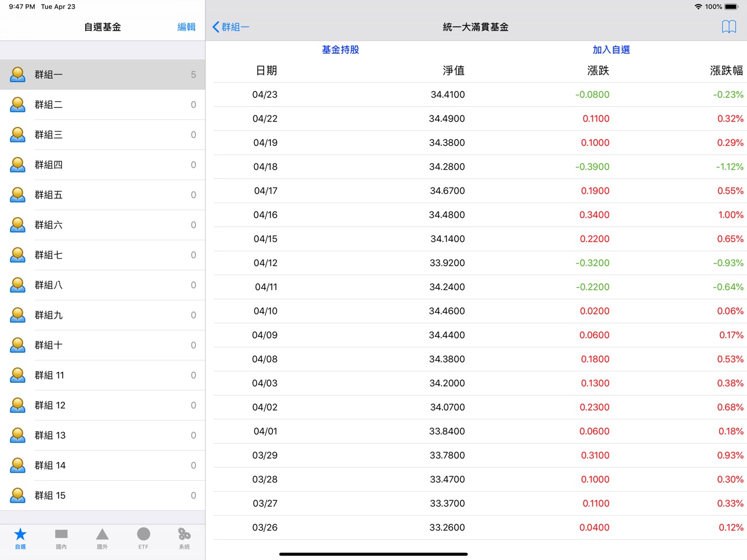Select the 04/23 date cell
This screenshot has height=560, width=747.
pos(265,94)
